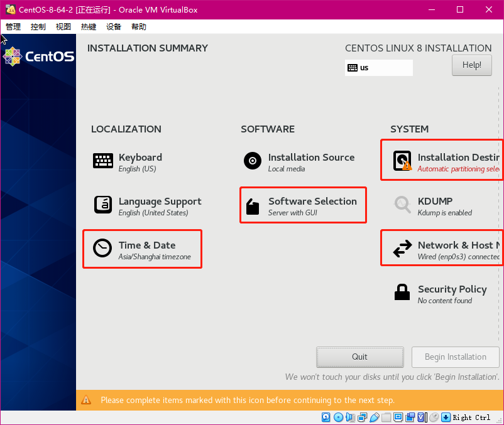504x425 pixels.
Task: Open the Security Policy title link
Action: (452, 289)
